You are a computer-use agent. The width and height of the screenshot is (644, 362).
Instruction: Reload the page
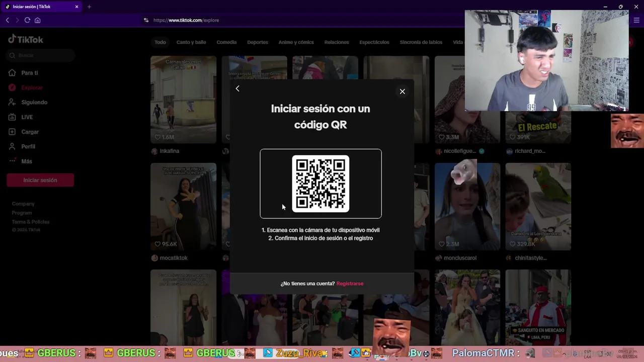[x=27, y=20]
